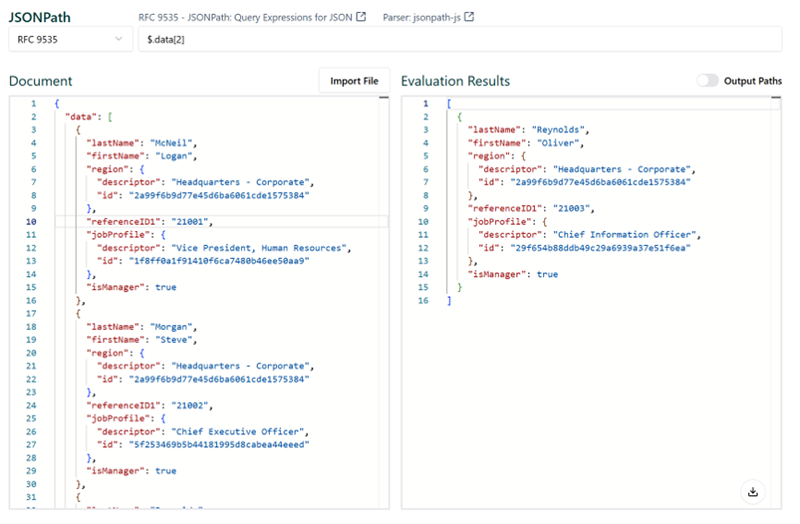The height and width of the screenshot is (524, 800).
Task: Click "21002" referenceID1 value in Document
Action: pyautogui.click(x=189, y=405)
